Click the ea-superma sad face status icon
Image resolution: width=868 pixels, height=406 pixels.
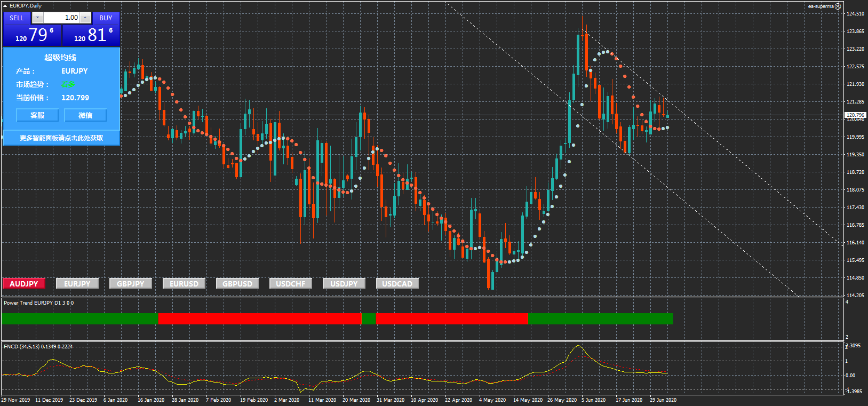point(838,6)
